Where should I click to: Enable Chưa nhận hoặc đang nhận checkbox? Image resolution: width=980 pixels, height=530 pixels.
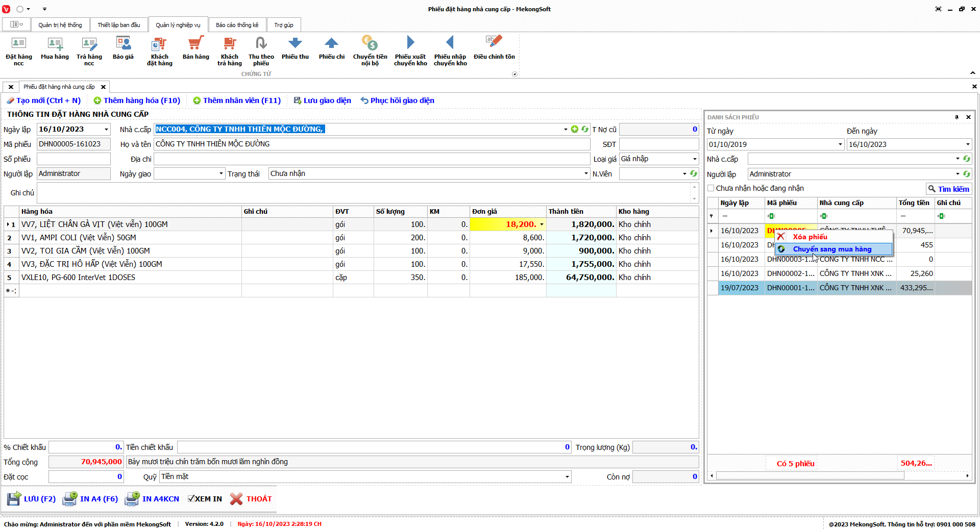click(711, 188)
